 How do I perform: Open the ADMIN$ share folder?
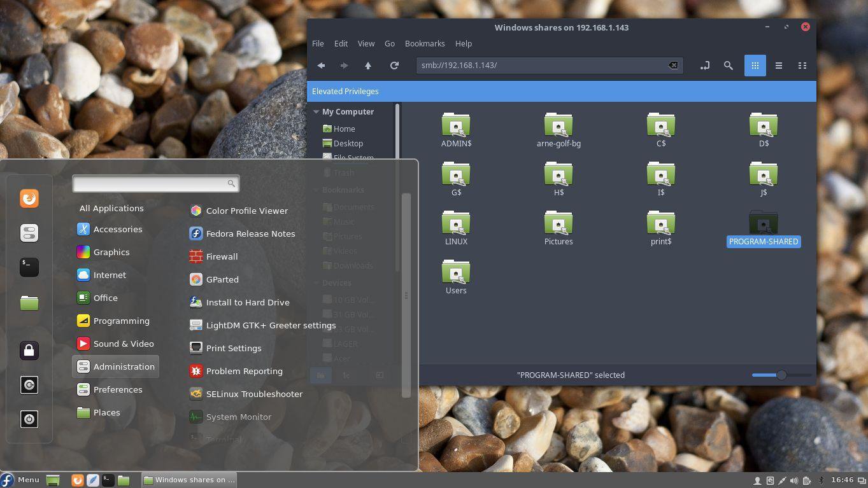tap(456, 130)
